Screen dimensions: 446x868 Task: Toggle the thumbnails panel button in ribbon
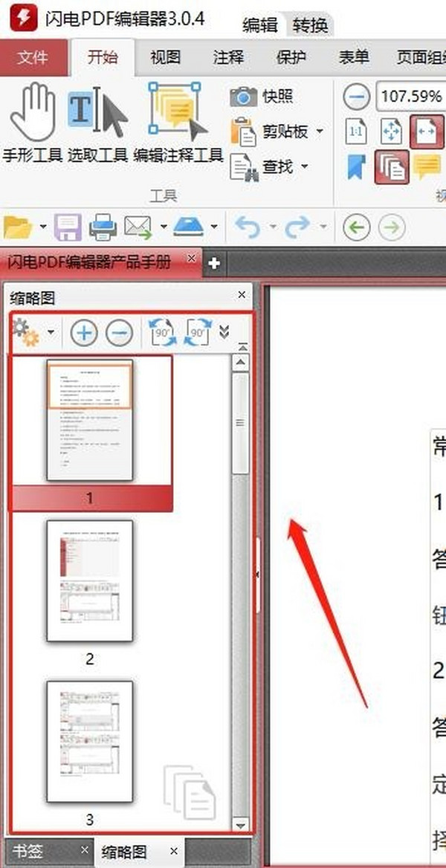pyautogui.click(x=392, y=166)
